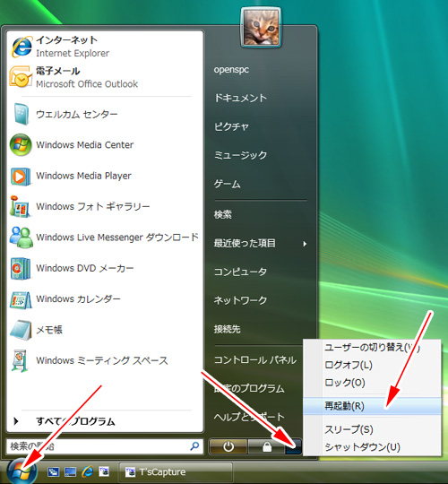Click the lock button icon

click(x=267, y=446)
